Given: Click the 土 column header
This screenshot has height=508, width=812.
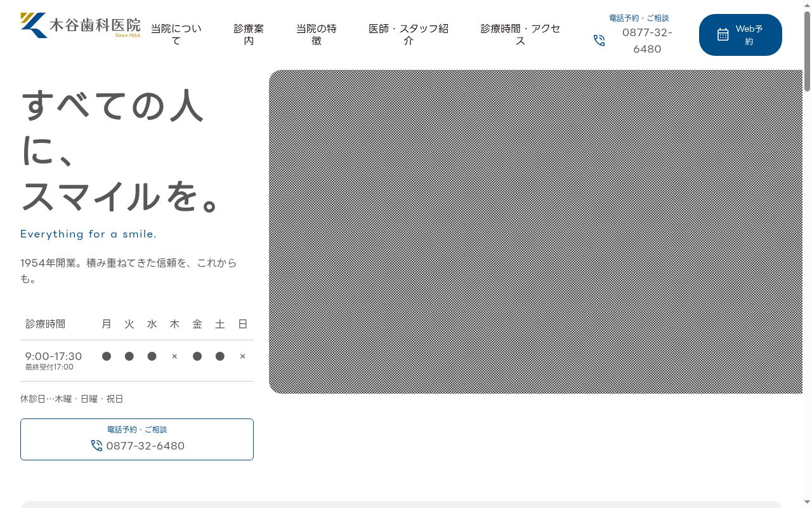Looking at the screenshot, I should click(220, 324).
